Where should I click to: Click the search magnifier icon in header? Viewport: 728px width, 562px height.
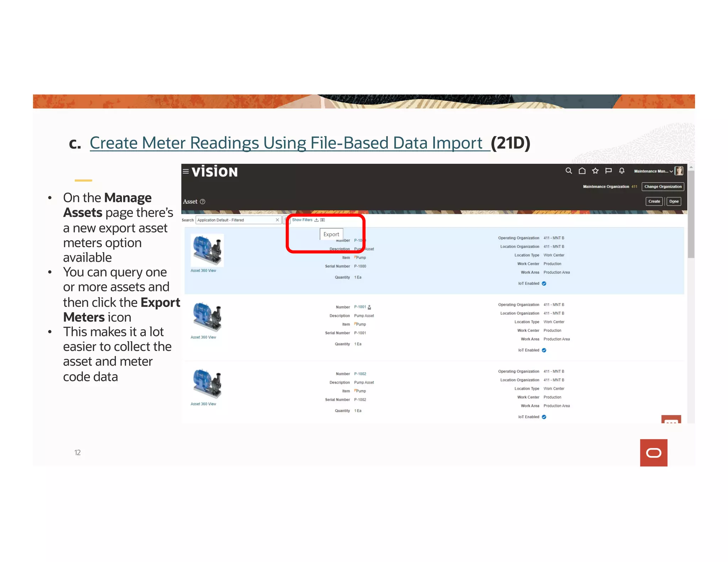click(569, 171)
